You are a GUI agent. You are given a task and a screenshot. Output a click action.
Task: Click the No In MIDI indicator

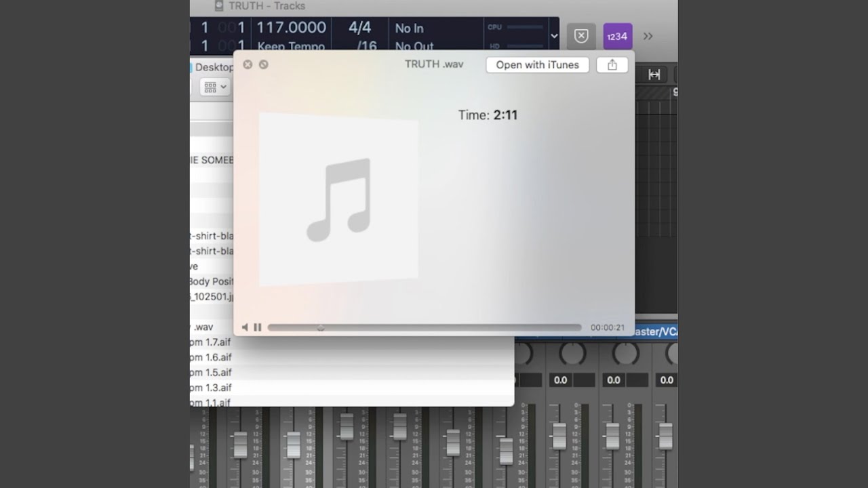click(x=410, y=28)
